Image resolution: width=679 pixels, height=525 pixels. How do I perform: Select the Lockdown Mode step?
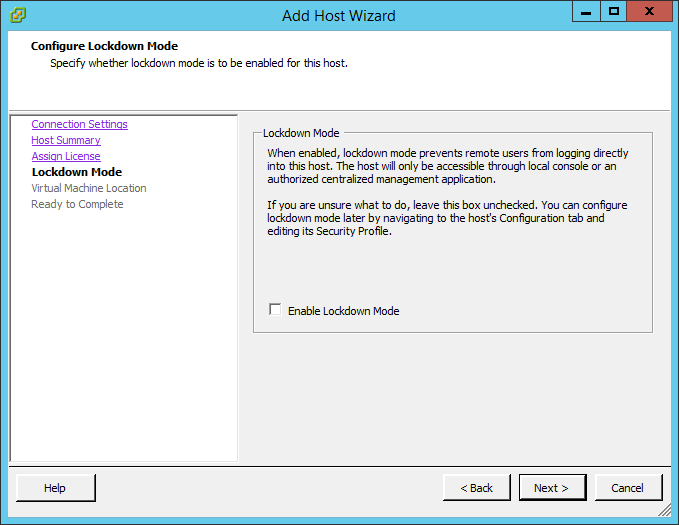[77, 172]
